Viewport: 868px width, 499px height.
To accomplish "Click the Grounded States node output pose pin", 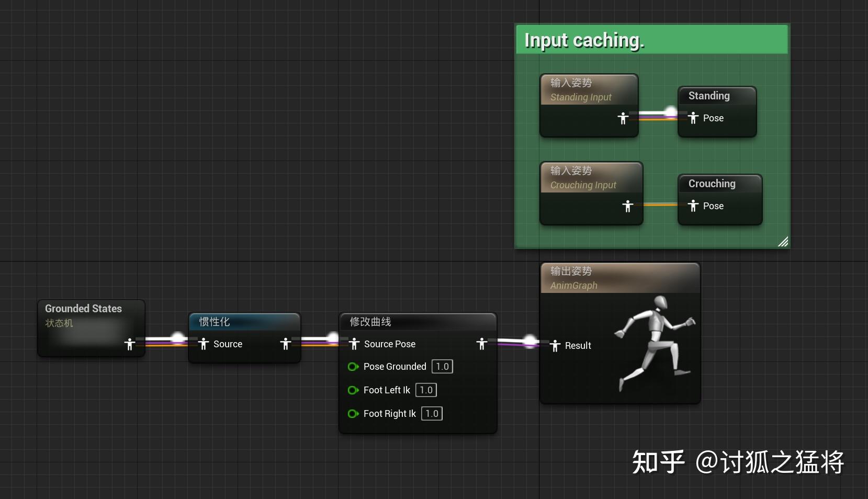I will (x=130, y=344).
